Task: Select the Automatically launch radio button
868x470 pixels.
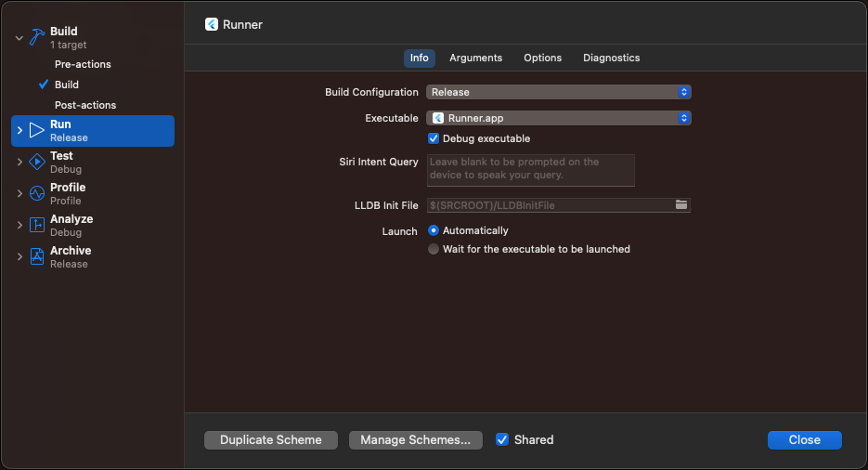Action: point(434,230)
